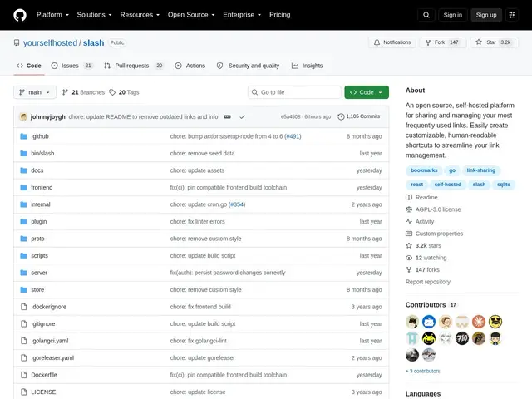This screenshot has height=399, width=532.
Task: Open the Security and quality tab
Action: 248,66
